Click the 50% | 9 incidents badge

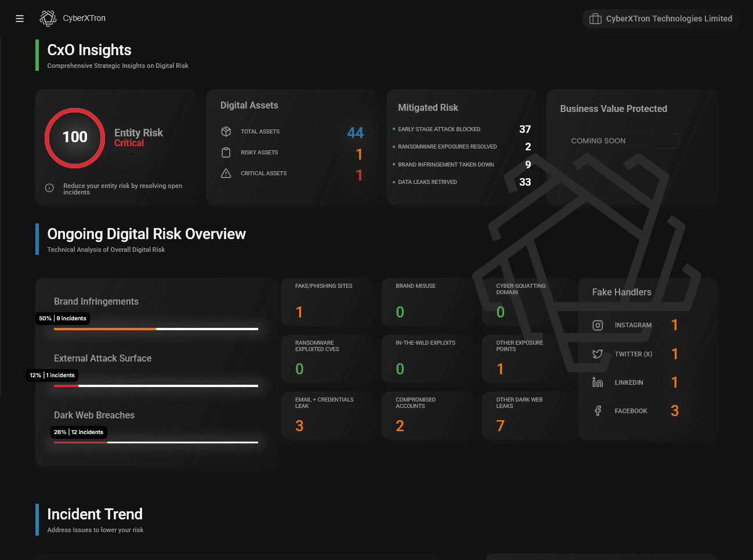(63, 318)
